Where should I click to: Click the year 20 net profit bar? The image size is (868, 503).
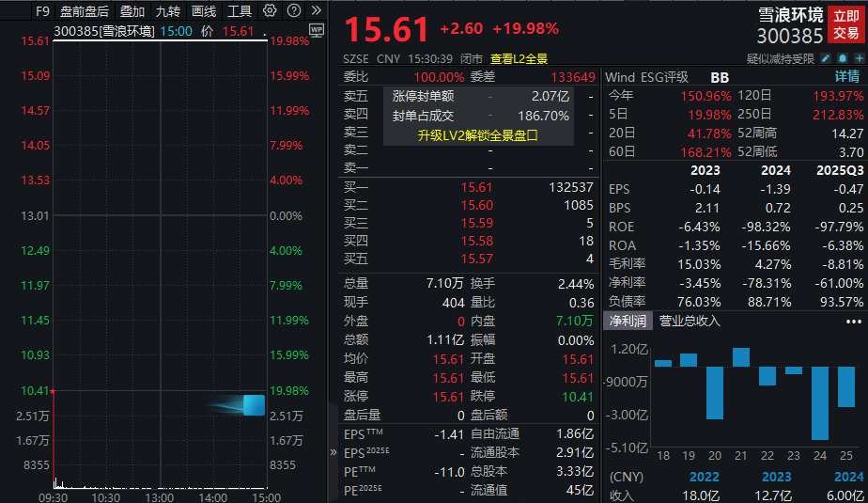715,393
